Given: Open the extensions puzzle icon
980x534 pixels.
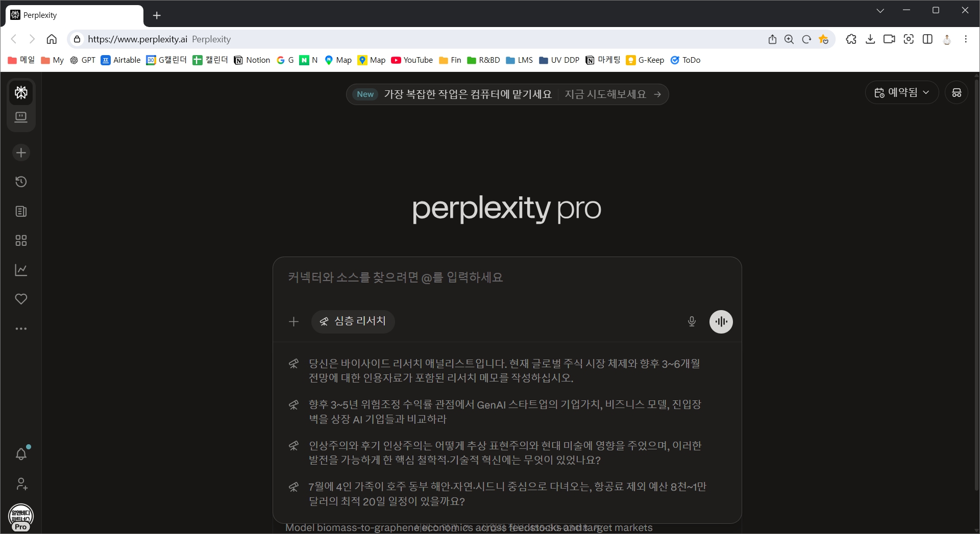Looking at the screenshot, I should [x=851, y=39].
